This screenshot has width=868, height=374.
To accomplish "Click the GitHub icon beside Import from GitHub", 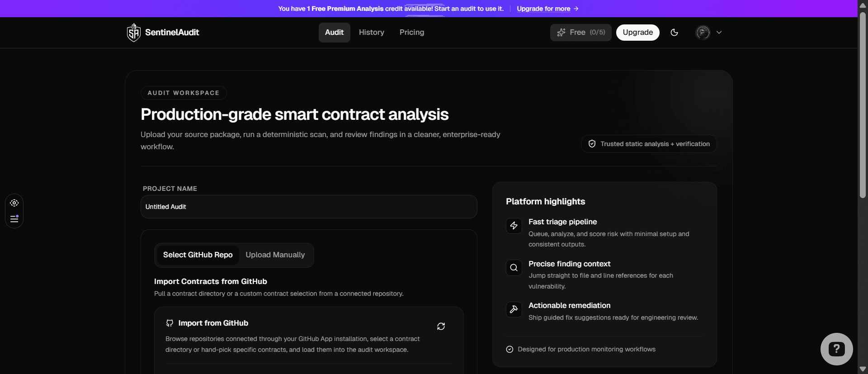I will (x=170, y=323).
